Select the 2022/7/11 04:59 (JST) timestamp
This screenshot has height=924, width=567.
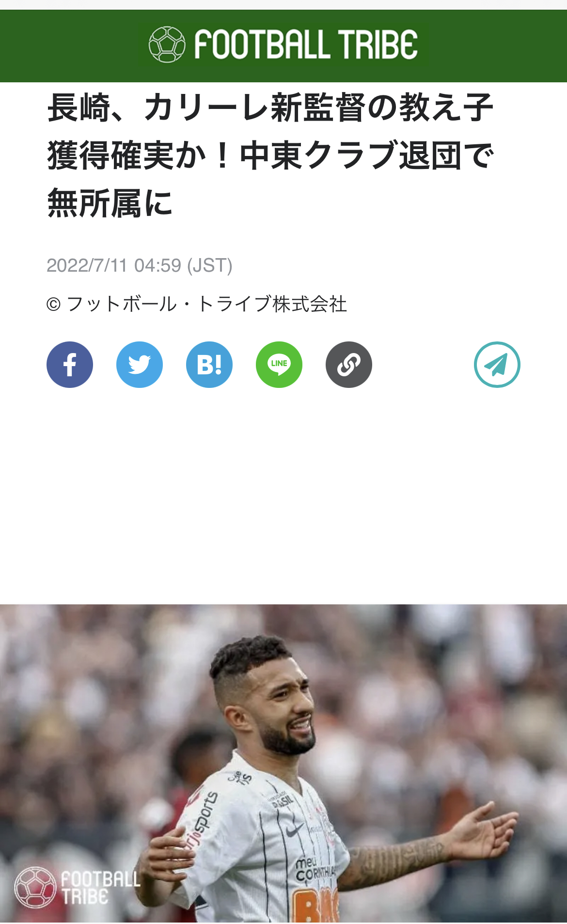140,265
